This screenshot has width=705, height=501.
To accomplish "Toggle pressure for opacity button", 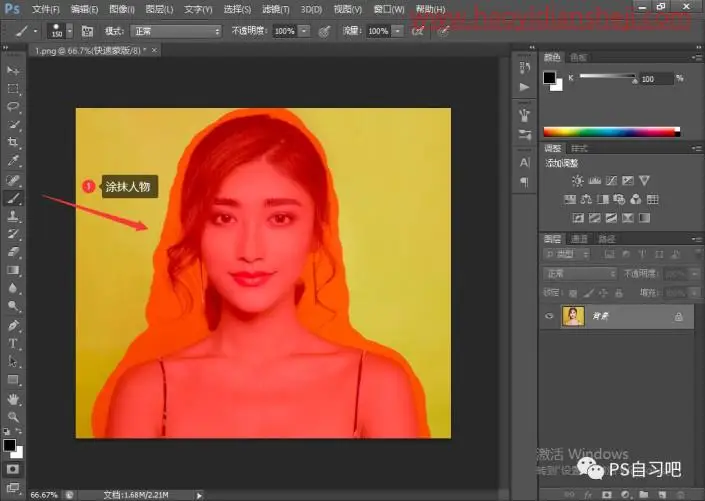I will [324, 31].
